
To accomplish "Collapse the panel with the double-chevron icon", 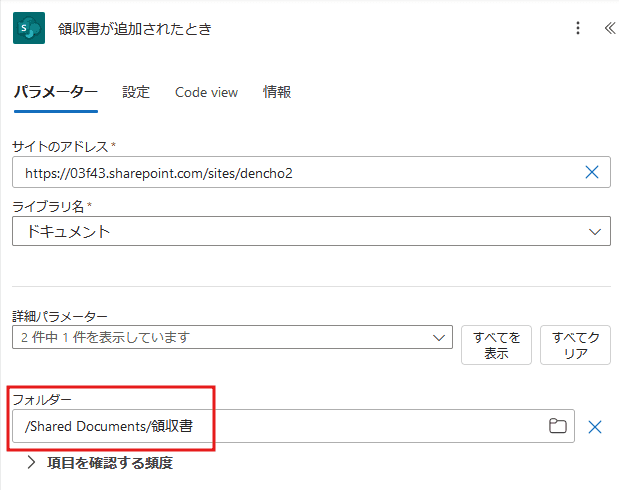I will (607, 28).
